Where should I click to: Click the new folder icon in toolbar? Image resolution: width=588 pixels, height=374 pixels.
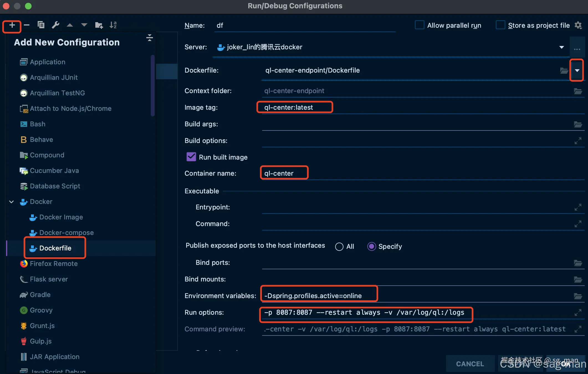[99, 25]
